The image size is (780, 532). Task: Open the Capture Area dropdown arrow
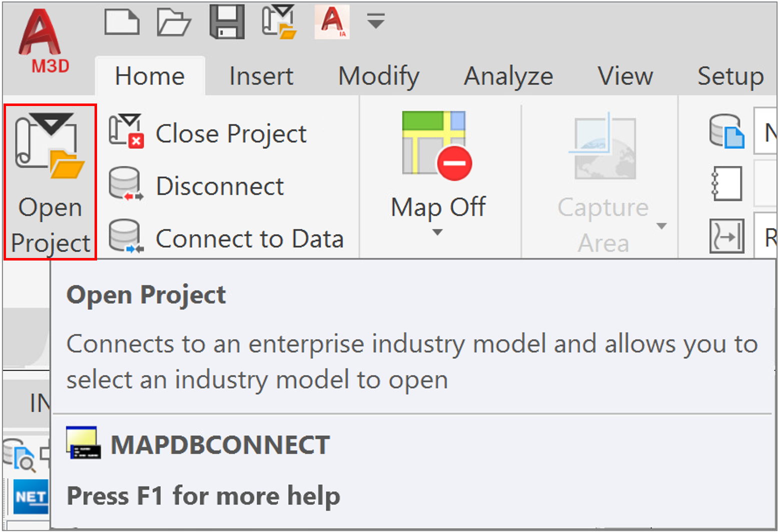tap(661, 226)
